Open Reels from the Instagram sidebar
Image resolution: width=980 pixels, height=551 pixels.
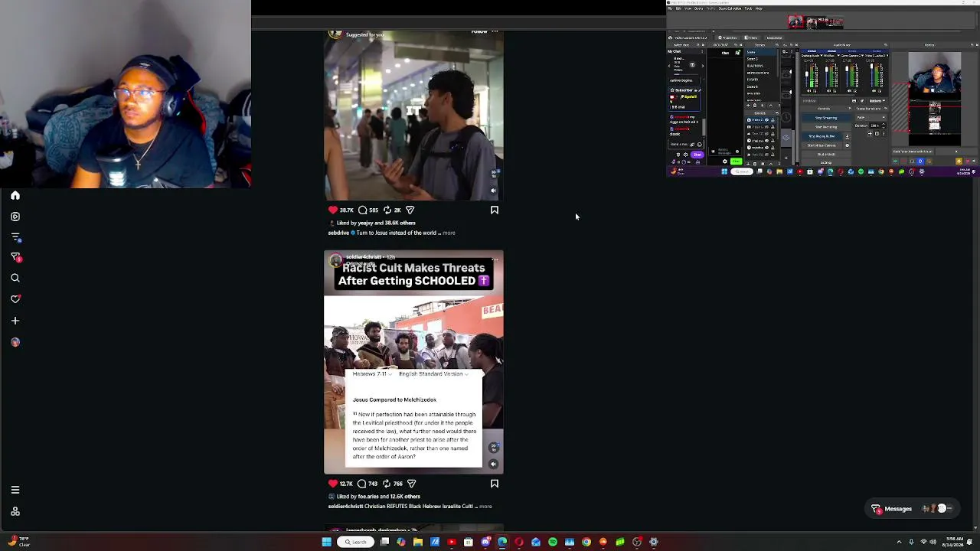tap(15, 217)
